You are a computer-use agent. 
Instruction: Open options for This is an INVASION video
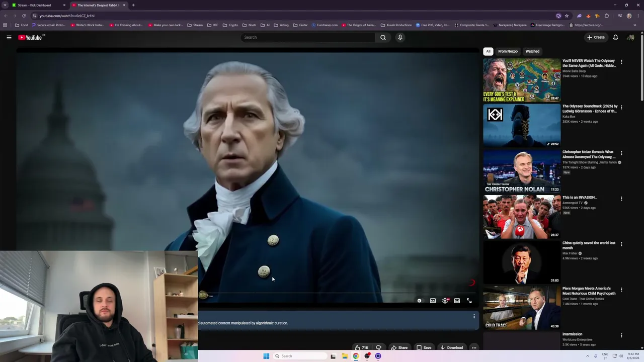pyautogui.click(x=621, y=199)
